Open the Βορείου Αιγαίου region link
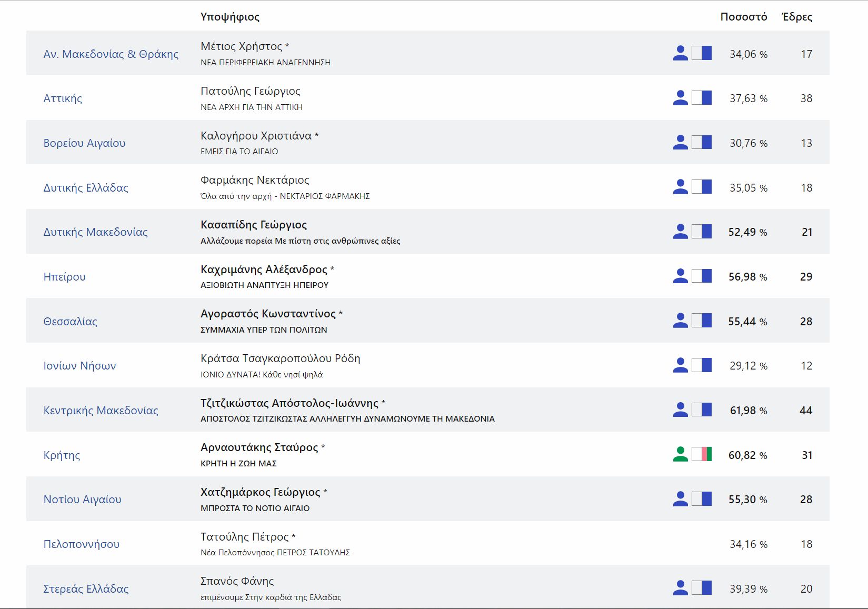 click(x=84, y=143)
